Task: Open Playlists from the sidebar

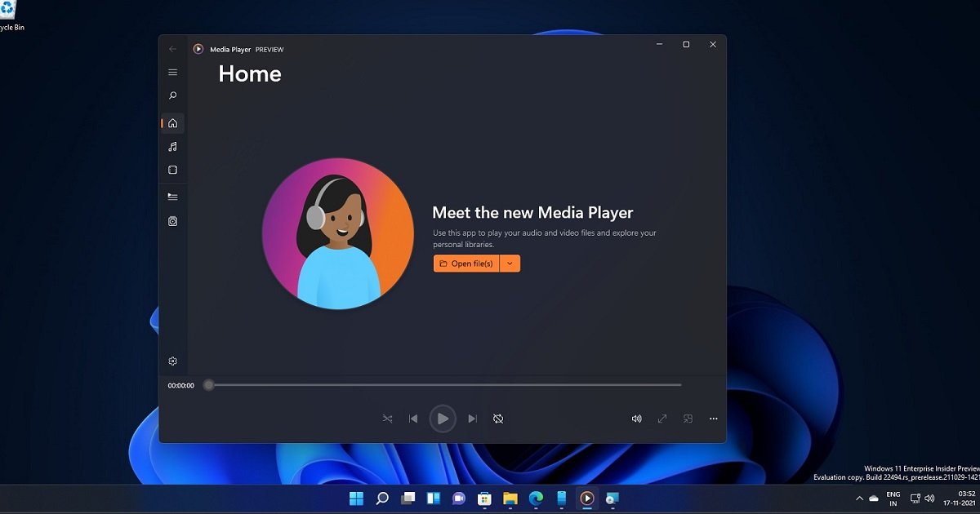Action: pyautogui.click(x=172, y=221)
